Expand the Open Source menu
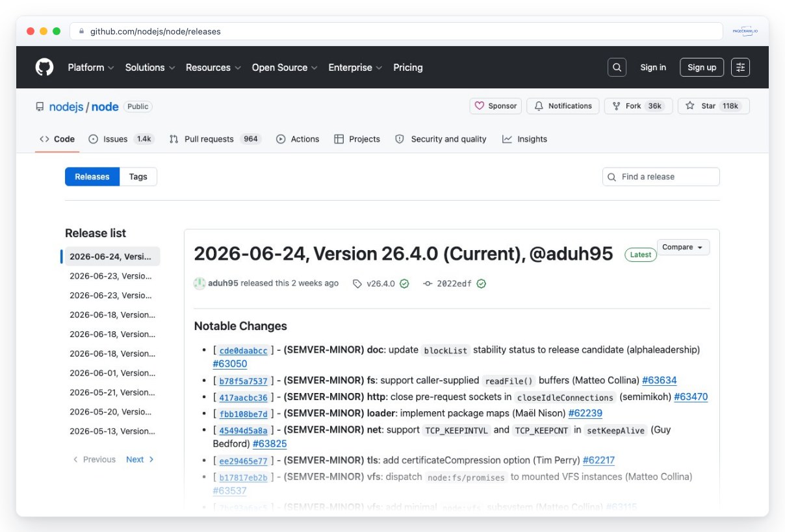 (285, 68)
